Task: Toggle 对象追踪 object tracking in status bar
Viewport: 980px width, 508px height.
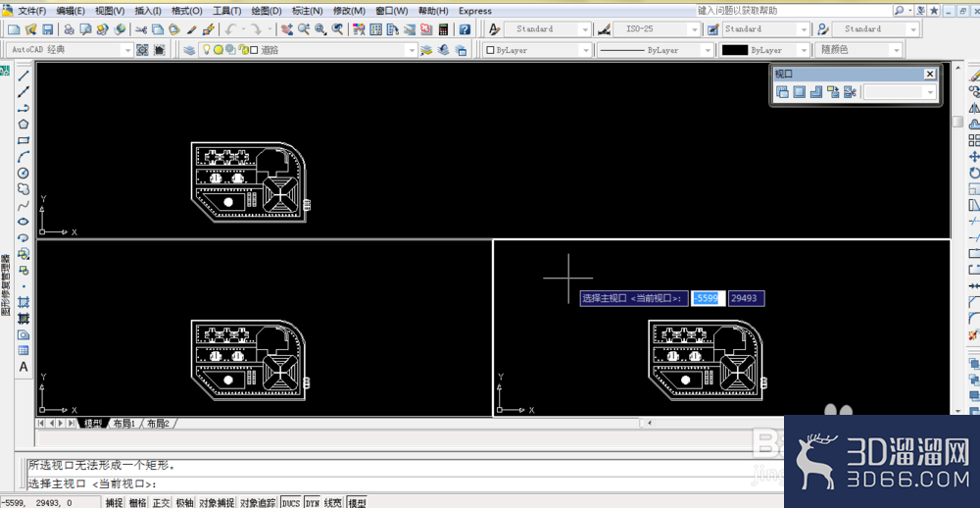Action: [x=258, y=503]
